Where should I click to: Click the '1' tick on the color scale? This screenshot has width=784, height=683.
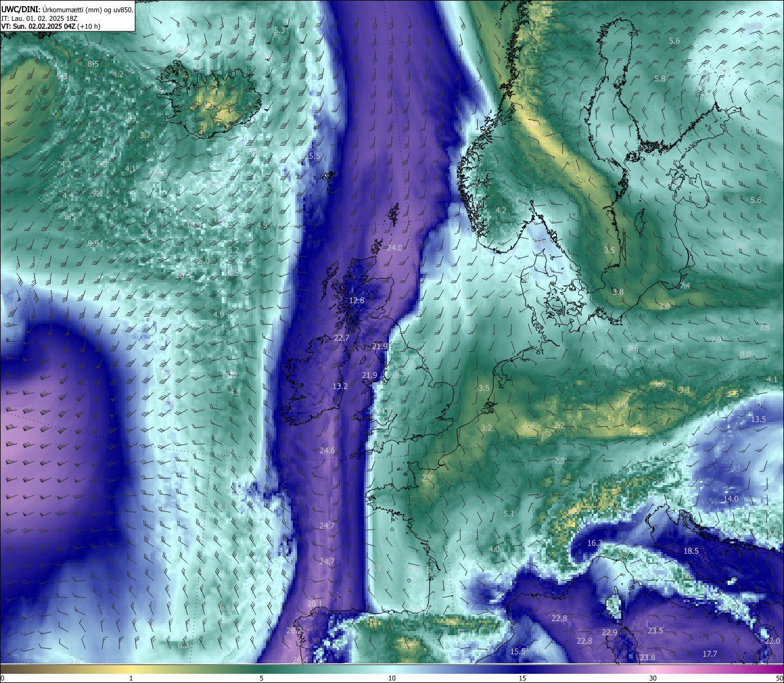[131, 678]
